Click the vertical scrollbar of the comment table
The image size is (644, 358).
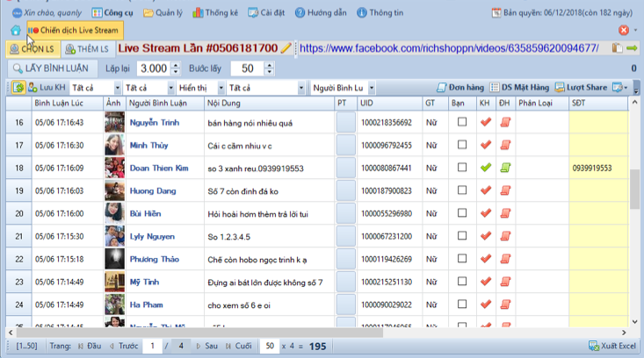pyautogui.click(x=635, y=184)
